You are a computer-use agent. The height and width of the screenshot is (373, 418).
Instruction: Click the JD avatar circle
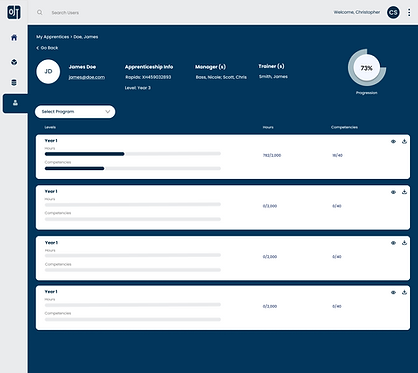pos(48,71)
